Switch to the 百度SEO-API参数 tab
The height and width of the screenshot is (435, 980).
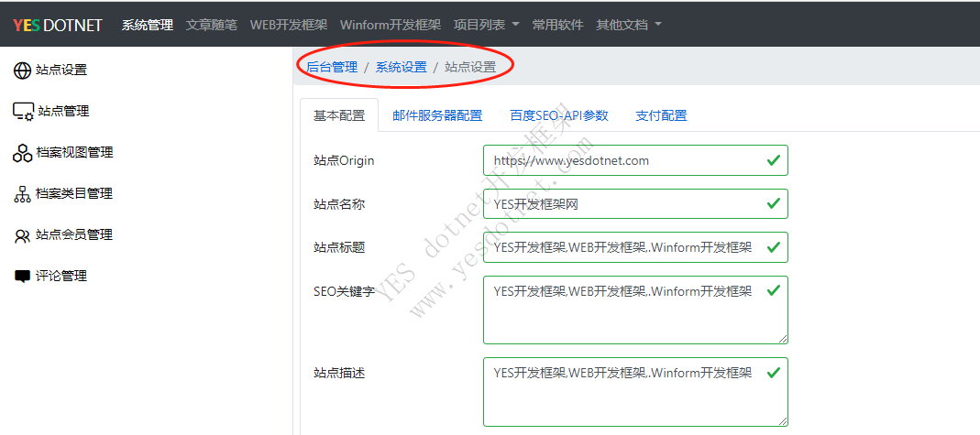[558, 115]
